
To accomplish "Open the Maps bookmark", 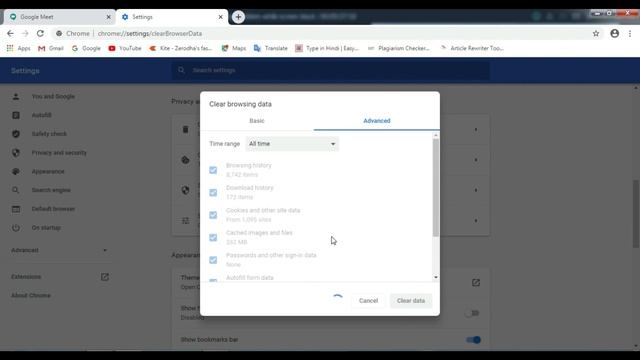I will (233, 48).
